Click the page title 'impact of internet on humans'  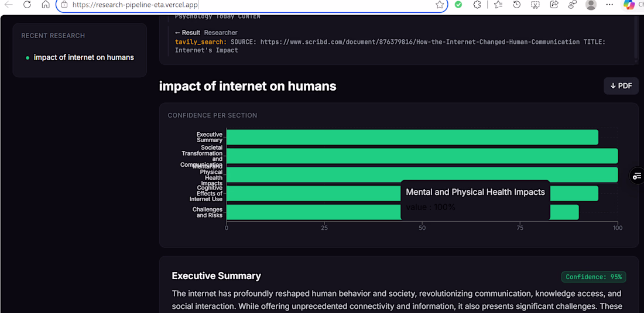[x=248, y=86]
